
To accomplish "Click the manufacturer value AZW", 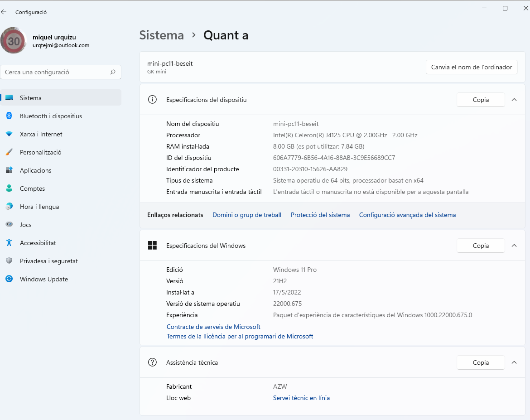I will [280, 386].
